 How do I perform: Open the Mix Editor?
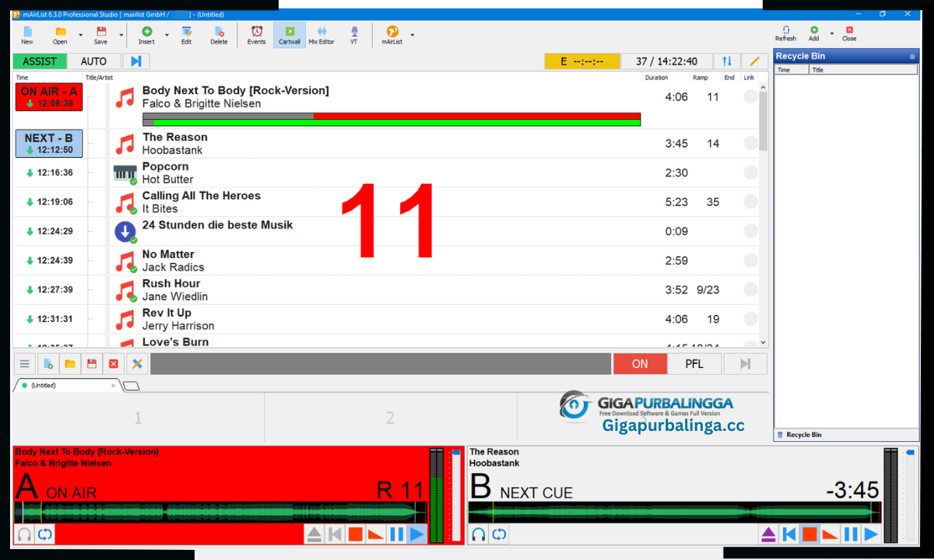pyautogui.click(x=321, y=35)
